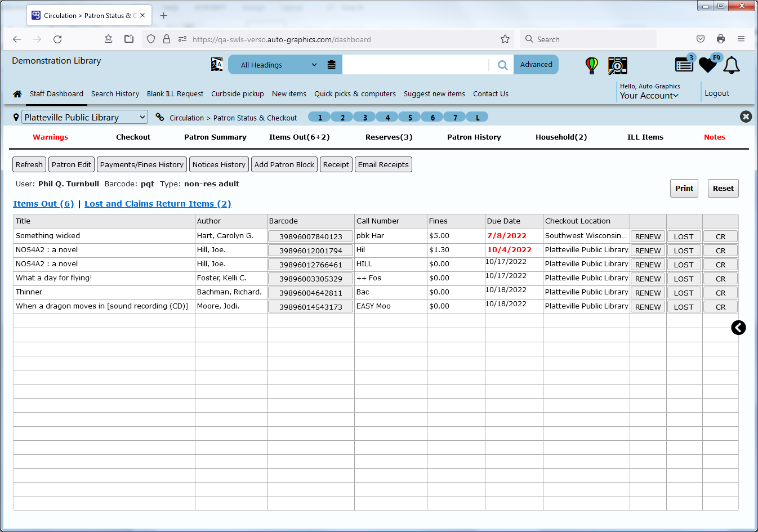Close the Circulation browser tab
Screen dimensions: 758x532
[x=142, y=16]
